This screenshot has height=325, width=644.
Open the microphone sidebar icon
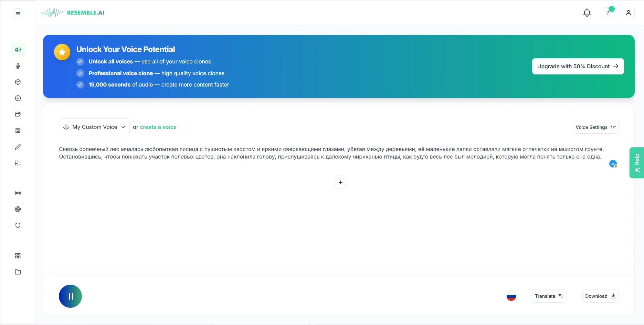18,66
